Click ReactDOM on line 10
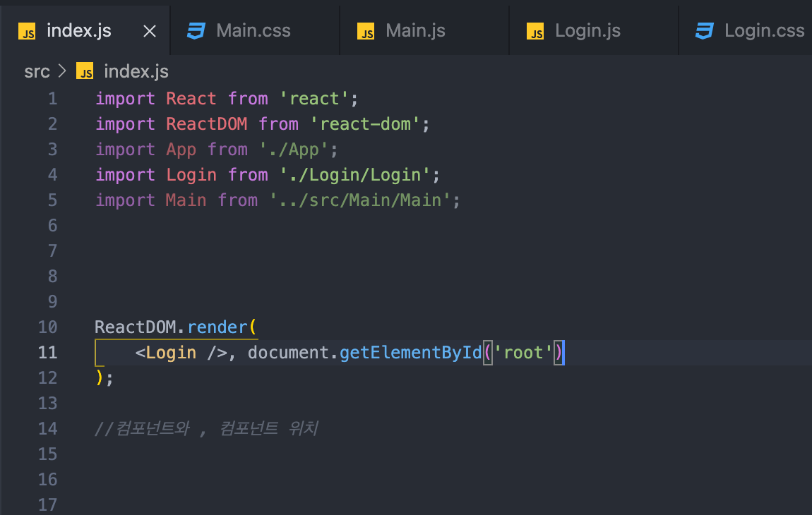This screenshot has height=515, width=812. 135,327
